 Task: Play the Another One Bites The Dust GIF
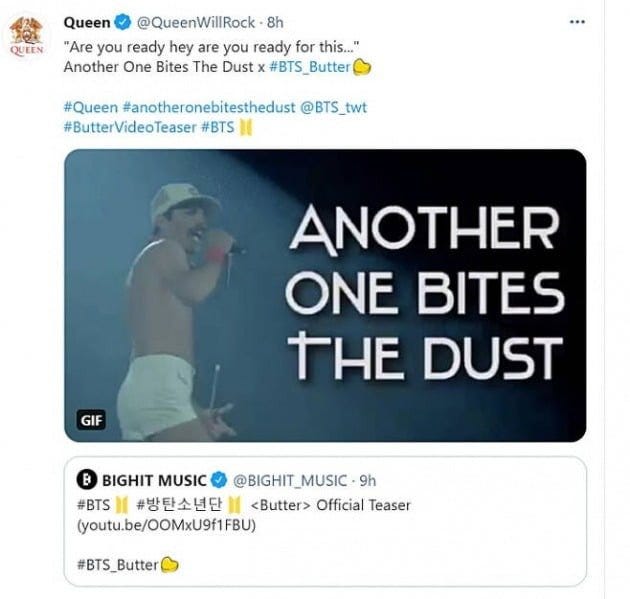(x=325, y=295)
